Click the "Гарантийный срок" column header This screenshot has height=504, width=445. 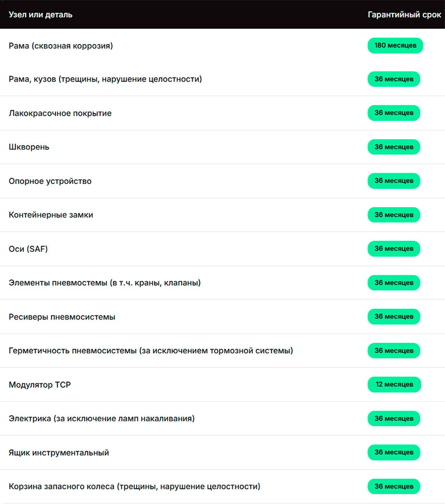(x=404, y=15)
